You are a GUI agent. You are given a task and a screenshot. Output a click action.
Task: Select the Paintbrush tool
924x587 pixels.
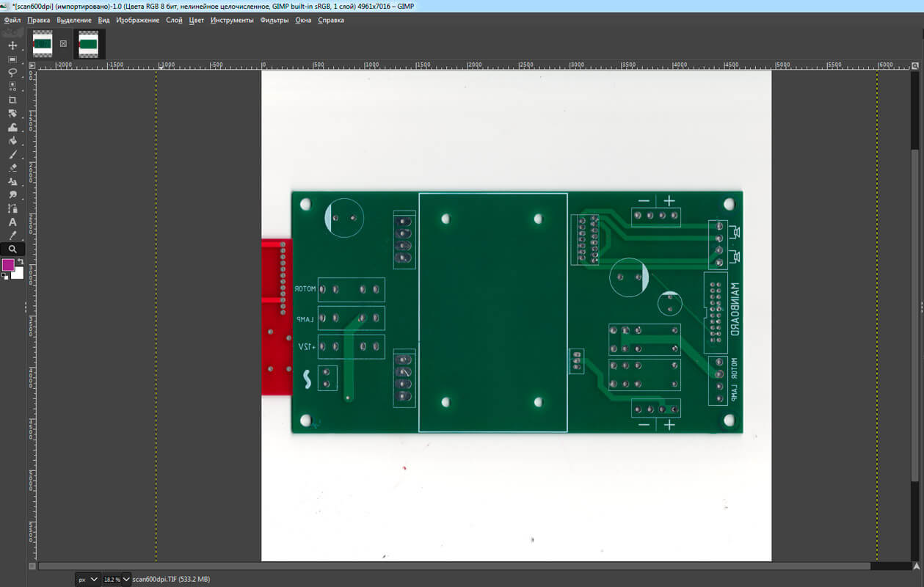[12, 155]
